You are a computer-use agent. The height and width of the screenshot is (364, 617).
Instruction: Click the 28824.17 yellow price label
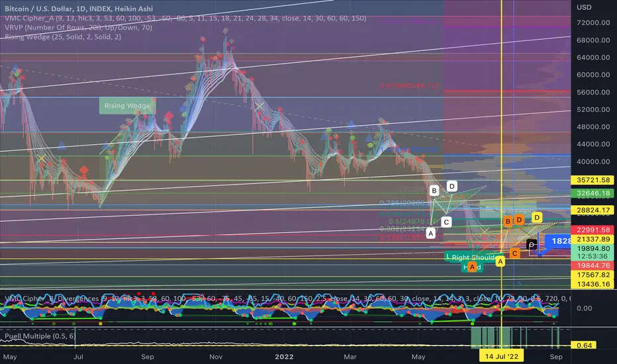pos(593,210)
